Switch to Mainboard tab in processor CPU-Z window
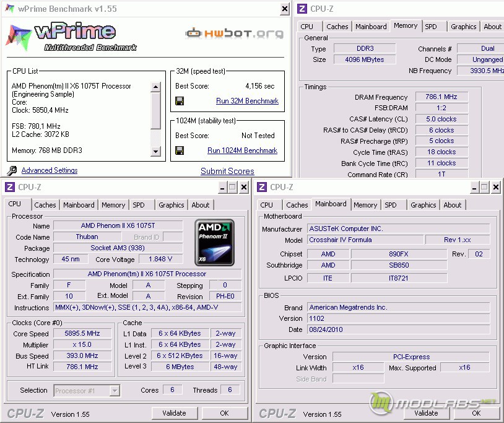The height and width of the screenshot is (423, 504). [79, 205]
